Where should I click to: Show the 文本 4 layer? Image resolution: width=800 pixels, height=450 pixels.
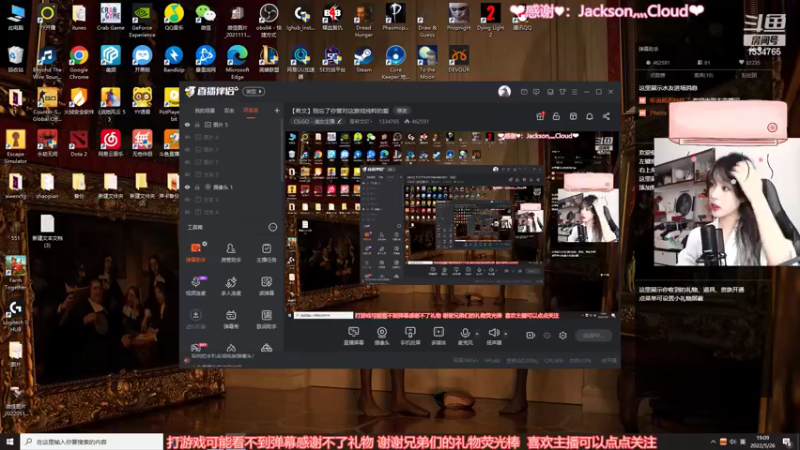point(188,212)
